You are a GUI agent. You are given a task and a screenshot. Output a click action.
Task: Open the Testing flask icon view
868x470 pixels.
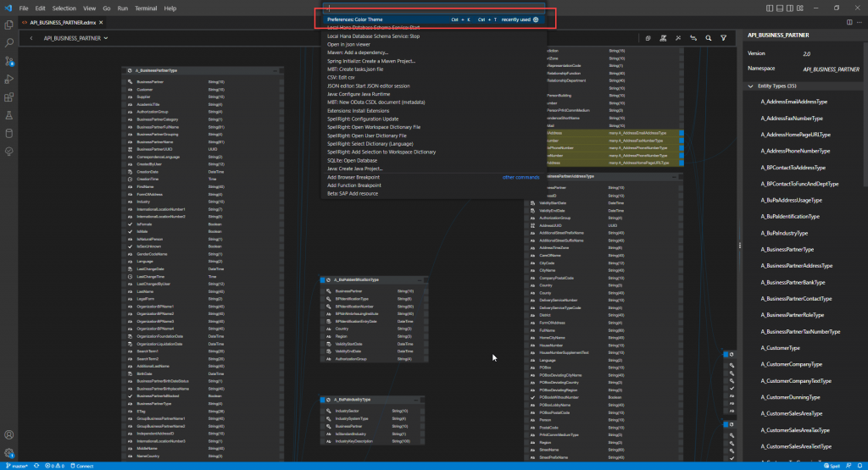(x=8, y=115)
